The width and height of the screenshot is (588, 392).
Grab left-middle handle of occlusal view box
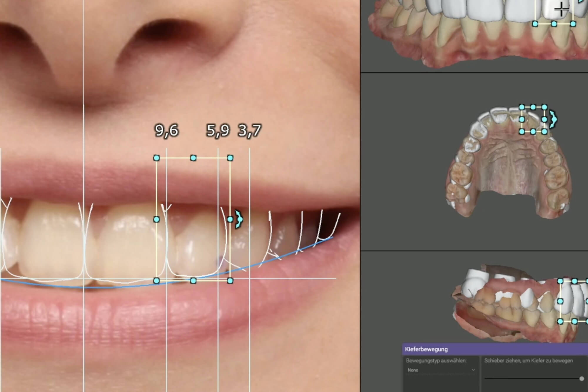coord(522,119)
